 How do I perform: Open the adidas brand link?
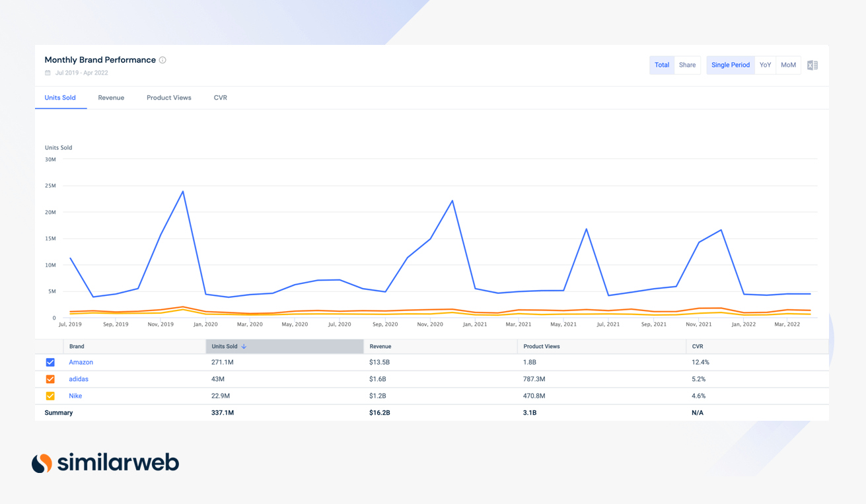(x=79, y=379)
